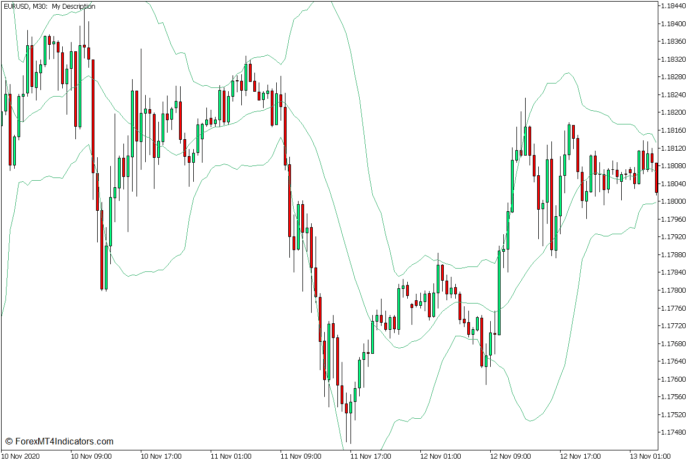Select the 10 Nov 2020 date label

pyautogui.click(x=20, y=455)
